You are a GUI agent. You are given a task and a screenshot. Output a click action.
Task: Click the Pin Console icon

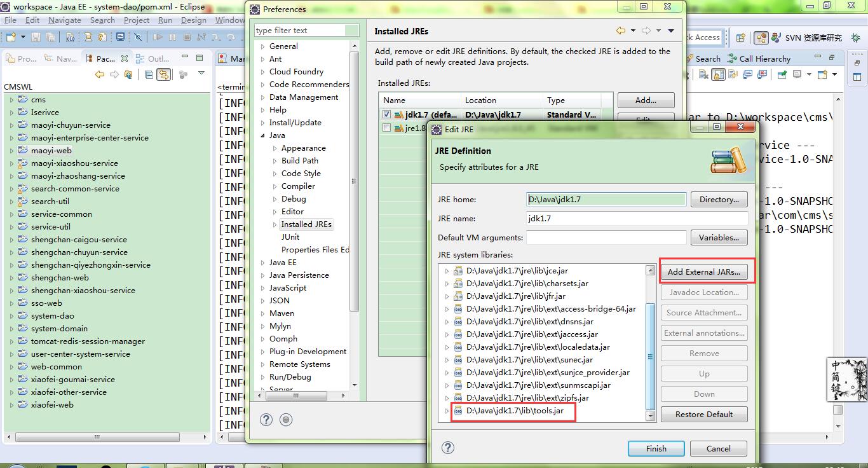pos(782,74)
